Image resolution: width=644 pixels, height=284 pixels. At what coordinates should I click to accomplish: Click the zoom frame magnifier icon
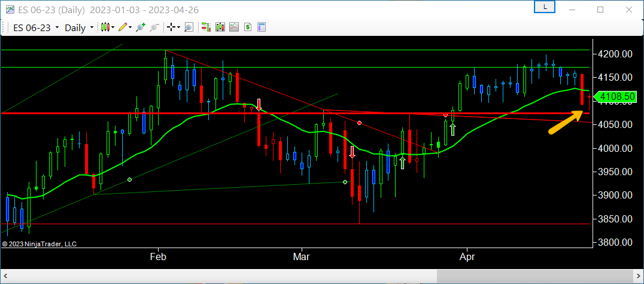189,28
